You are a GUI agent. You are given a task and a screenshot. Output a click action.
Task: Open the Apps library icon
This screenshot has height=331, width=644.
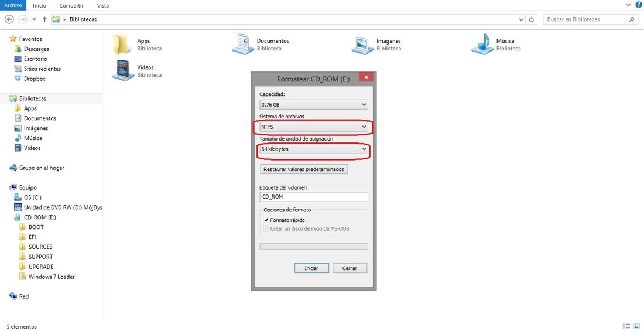point(123,45)
